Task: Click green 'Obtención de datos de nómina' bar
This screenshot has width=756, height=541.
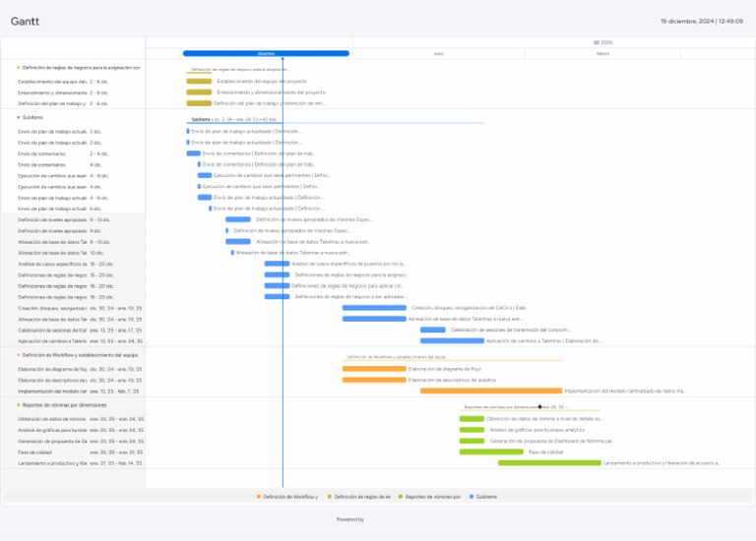Action: point(472,419)
